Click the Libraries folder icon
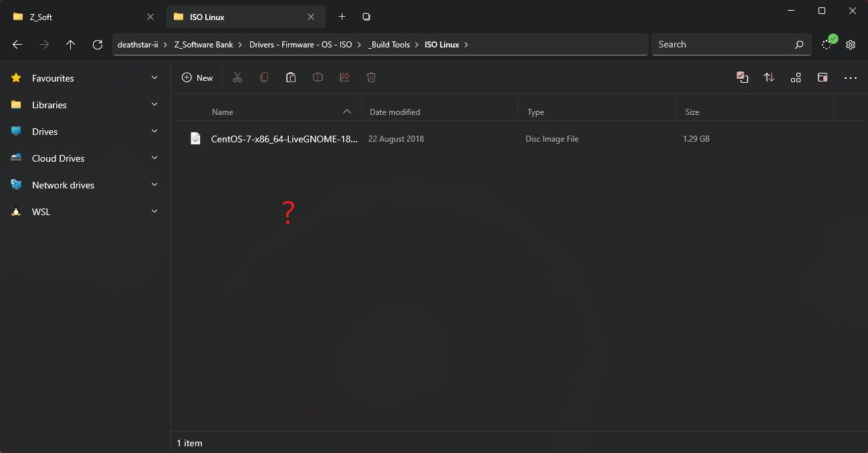The image size is (868, 453). click(16, 105)
